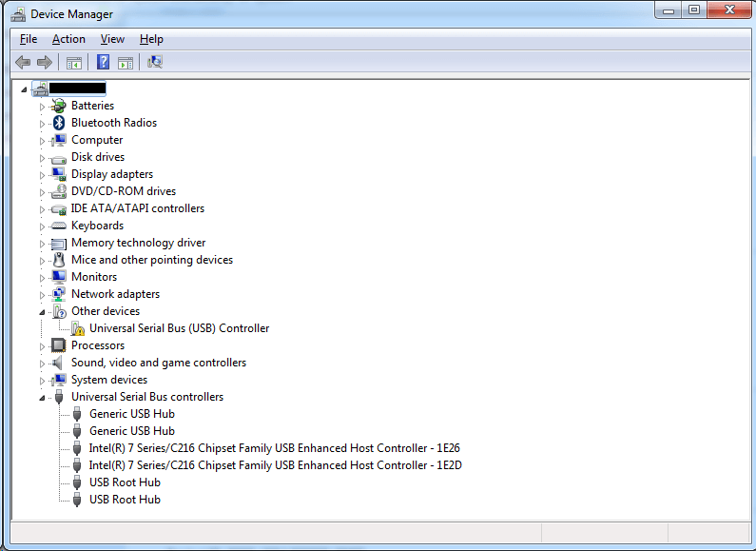This screenshot has width=756, height=551.
Task: Click the Monitors category icon
Action: pyautogui.click(x=59, y=277)
